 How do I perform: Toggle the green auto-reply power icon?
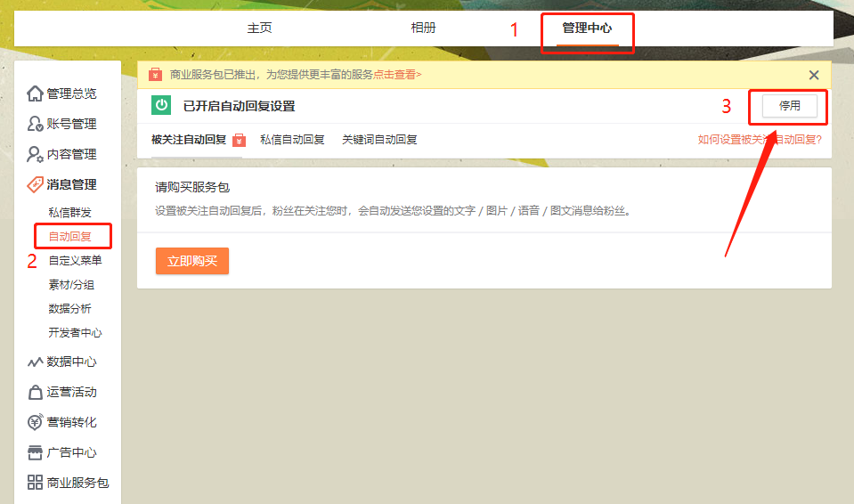pyautogui.click(x=161, y=105)
